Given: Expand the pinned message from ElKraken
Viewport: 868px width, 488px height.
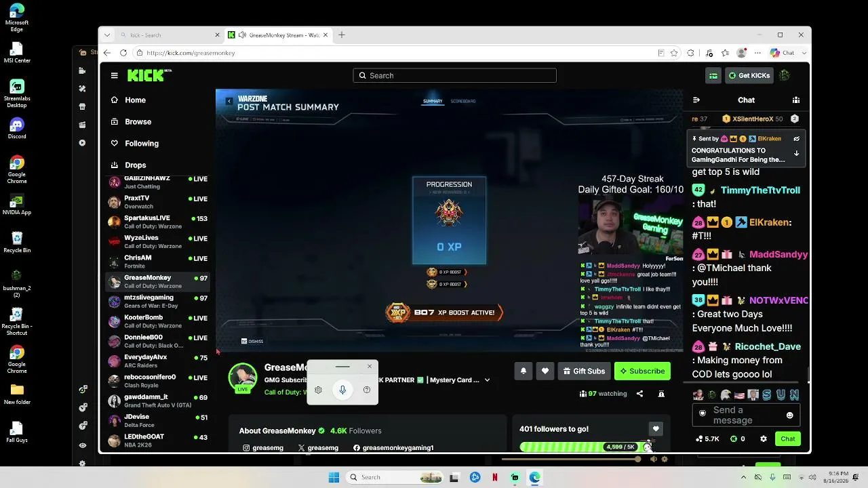Looking at the screenshot, I should point(796,154).
